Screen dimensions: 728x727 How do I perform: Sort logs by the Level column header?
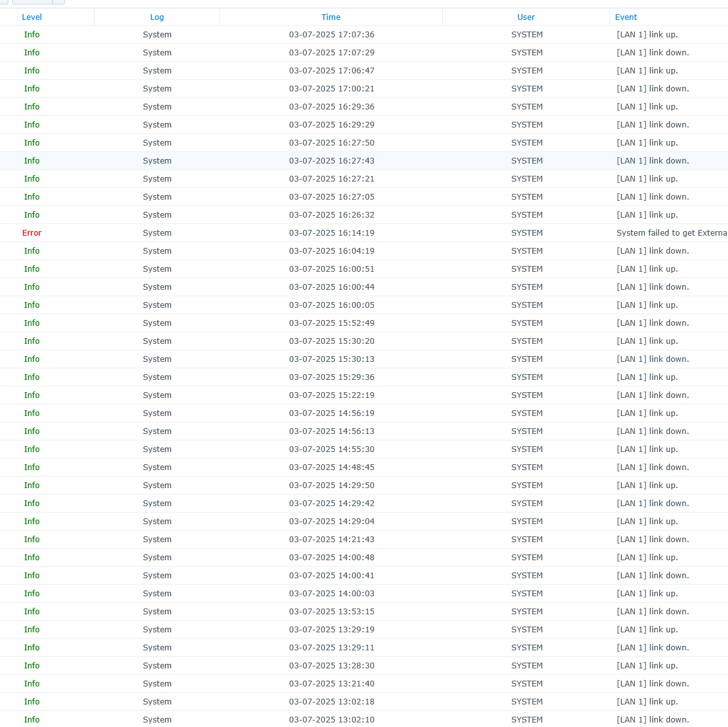(x=32, y=17)
